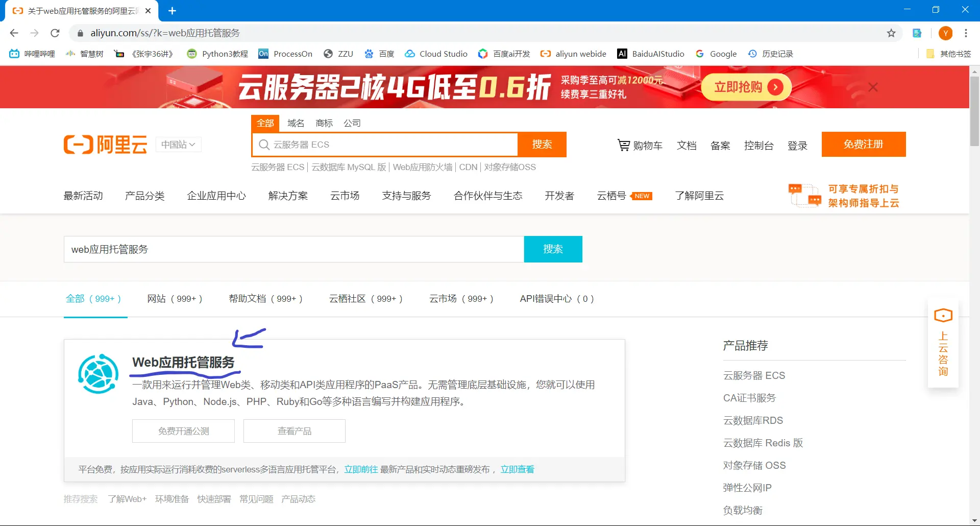Click the 立即抢购 banner button
Screen dimensions: 980x526
click(746, 87)
